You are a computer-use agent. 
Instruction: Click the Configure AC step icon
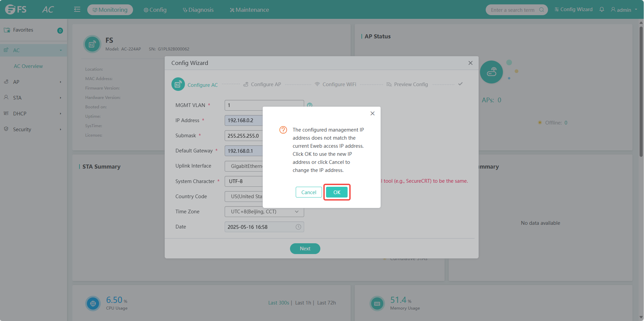(x=178, y=84)
